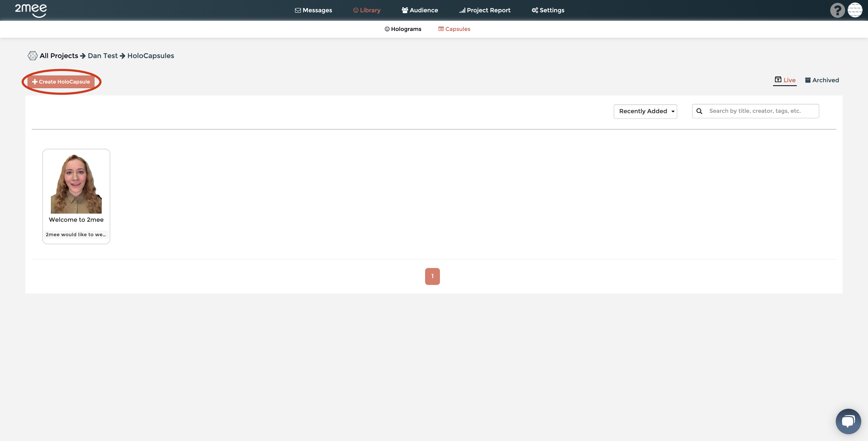Click the All Projects breadcrumb
The width and height of the screenshot is (868, 441).
click(x=59, y=56)
